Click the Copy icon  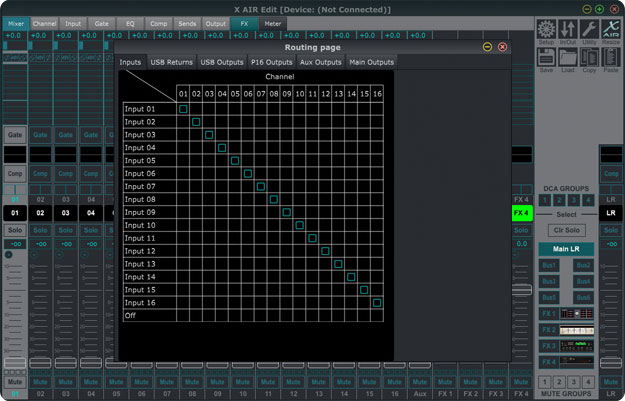coord(589,57)
